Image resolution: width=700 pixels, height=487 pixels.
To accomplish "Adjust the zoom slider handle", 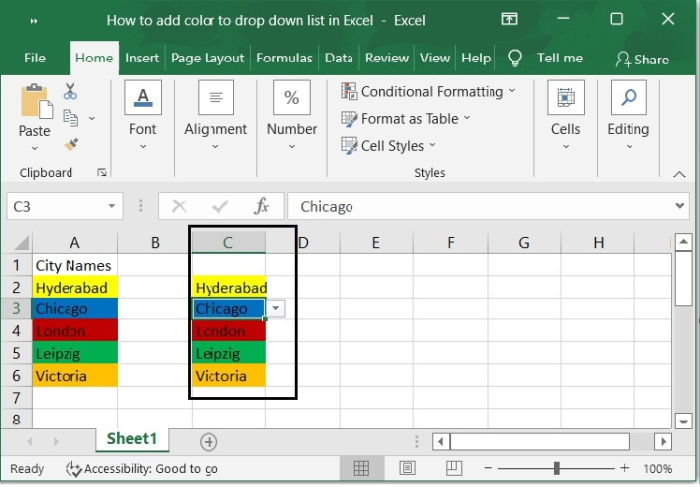I will point(556,468).
